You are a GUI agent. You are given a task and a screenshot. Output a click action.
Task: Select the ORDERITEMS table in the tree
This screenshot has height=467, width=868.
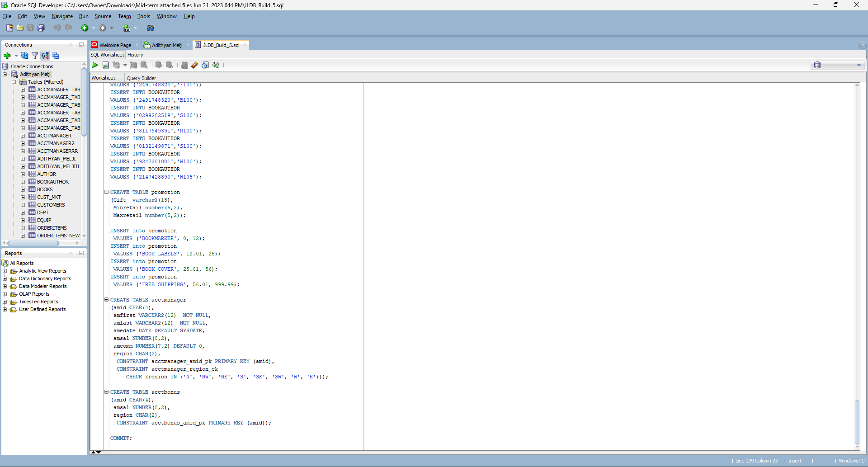point(52,228)
